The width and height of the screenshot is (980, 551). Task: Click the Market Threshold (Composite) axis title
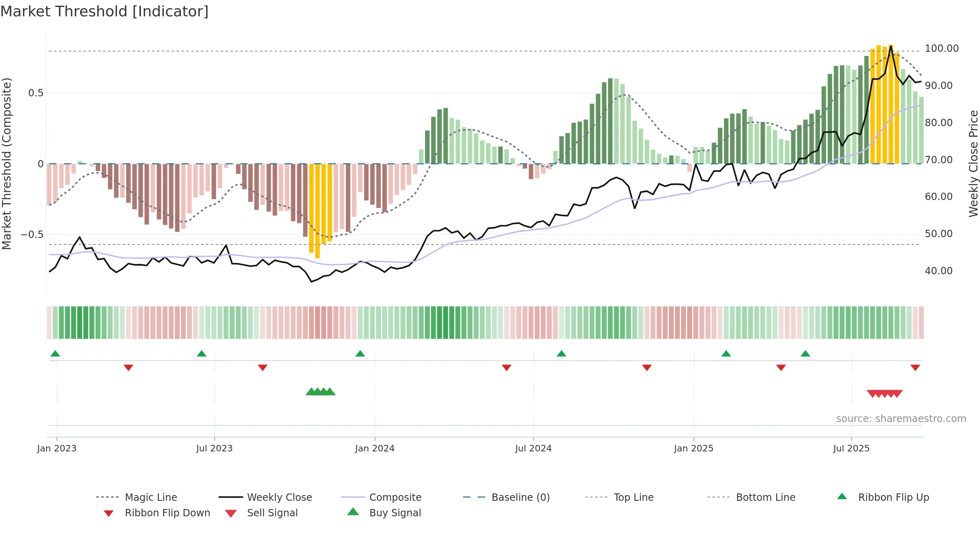(6, 163)
